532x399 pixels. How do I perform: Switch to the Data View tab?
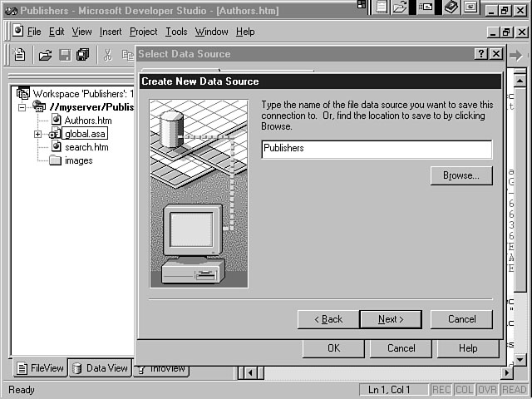click(100, 368)
